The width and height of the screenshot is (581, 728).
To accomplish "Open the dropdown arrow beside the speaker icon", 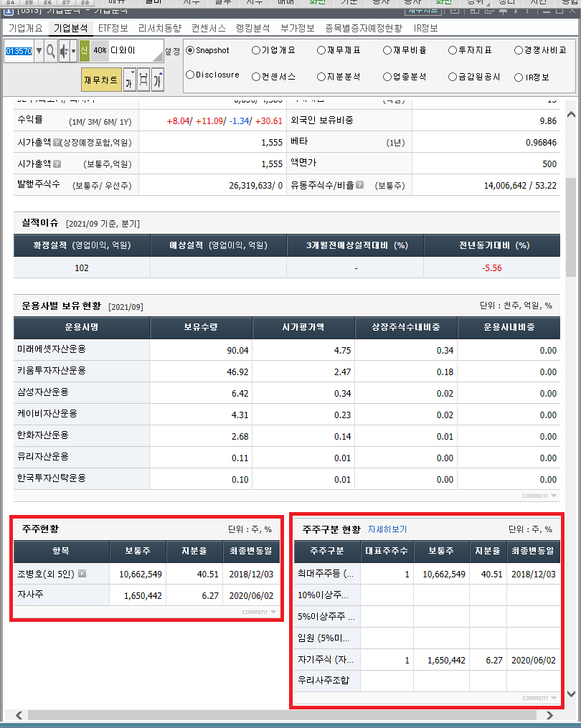I will tap(73, 51).
